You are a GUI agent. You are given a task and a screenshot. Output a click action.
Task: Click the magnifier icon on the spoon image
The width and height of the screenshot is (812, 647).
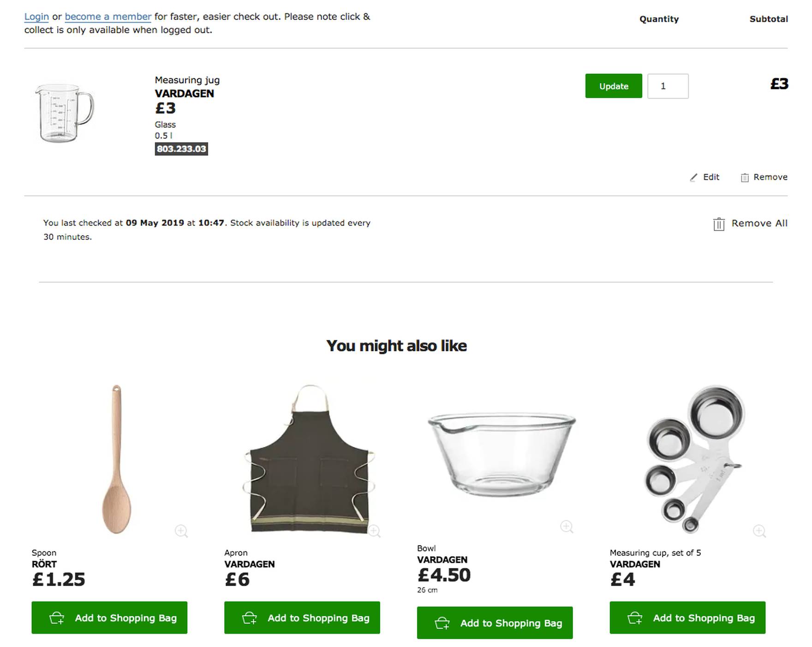click(x=181, y=531)
